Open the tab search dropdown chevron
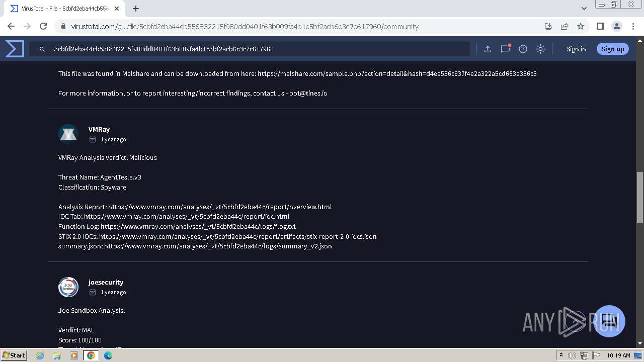Viewport: 644px width, 362px height. coord(584,9)
